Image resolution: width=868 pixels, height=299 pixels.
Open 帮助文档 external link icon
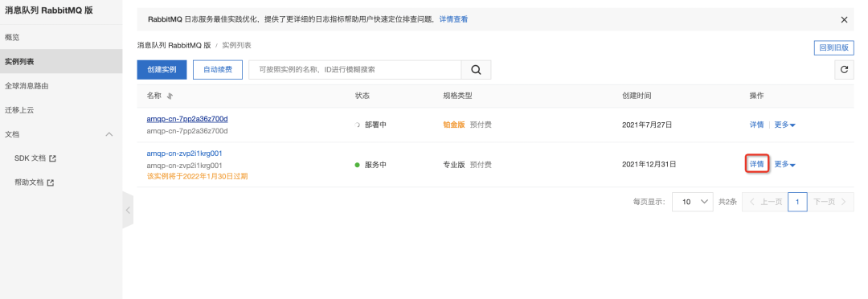pyautogui.click(x=51, y=182)
